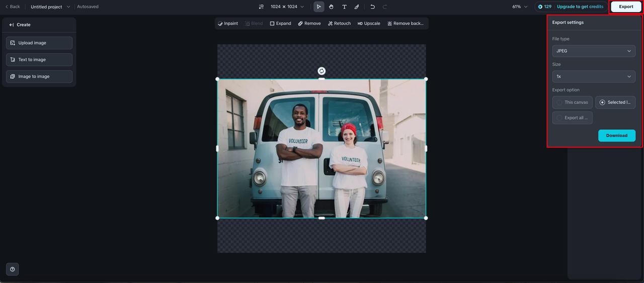Open the Untitled project name dropdown
This screenshot has width=644, height=283.
tap(50, 7)
